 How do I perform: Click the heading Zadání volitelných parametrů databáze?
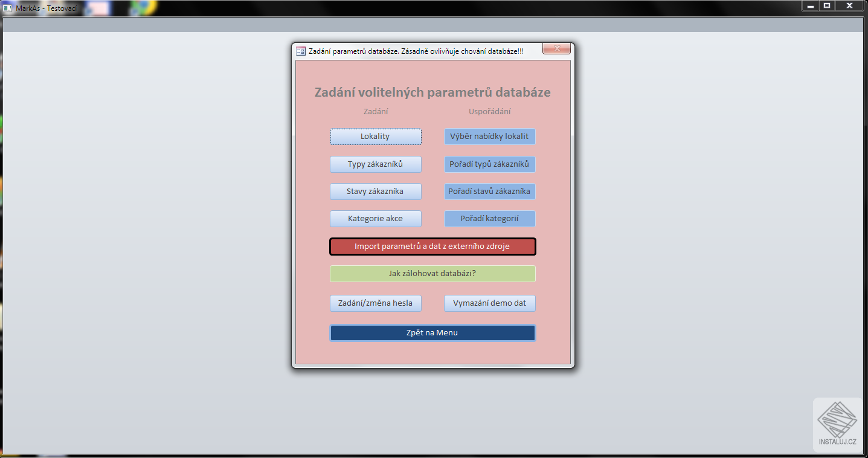(x=432, y=92)
